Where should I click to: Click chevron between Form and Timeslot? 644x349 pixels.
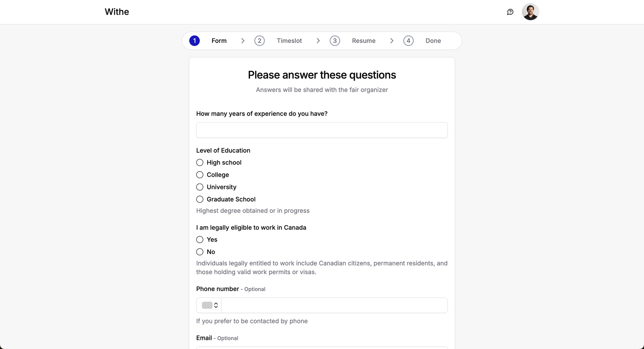[243, 41]
